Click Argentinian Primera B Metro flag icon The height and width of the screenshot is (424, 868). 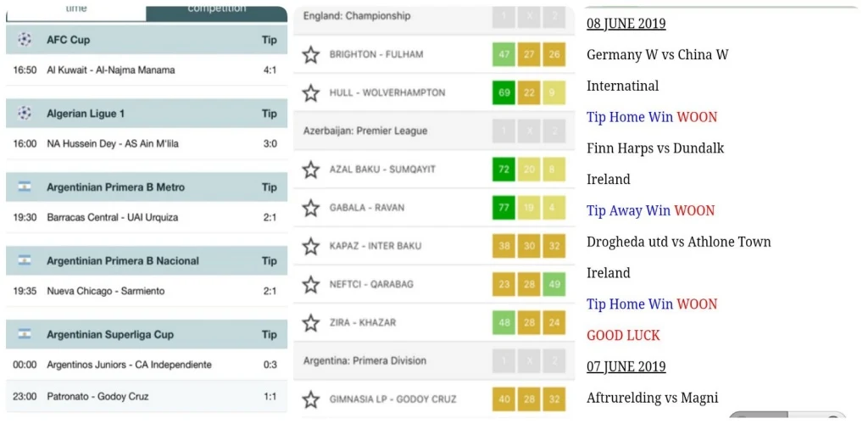(25, 187)
